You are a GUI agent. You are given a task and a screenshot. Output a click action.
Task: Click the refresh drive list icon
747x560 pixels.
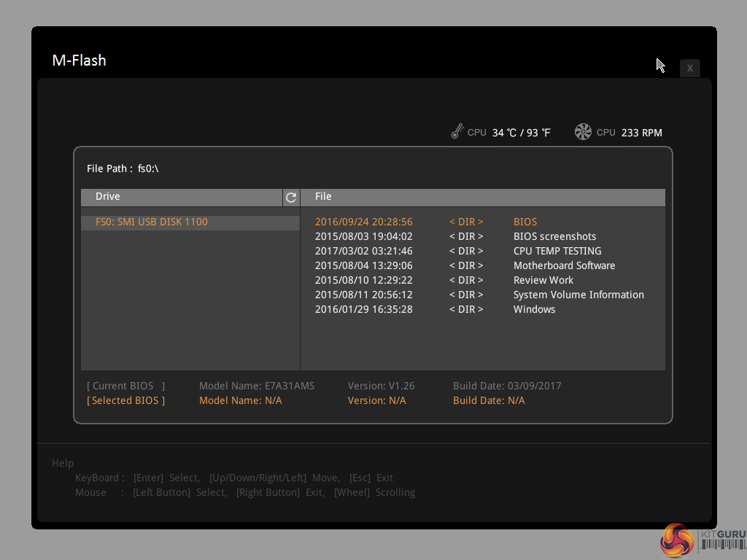(x=291, y=197)
